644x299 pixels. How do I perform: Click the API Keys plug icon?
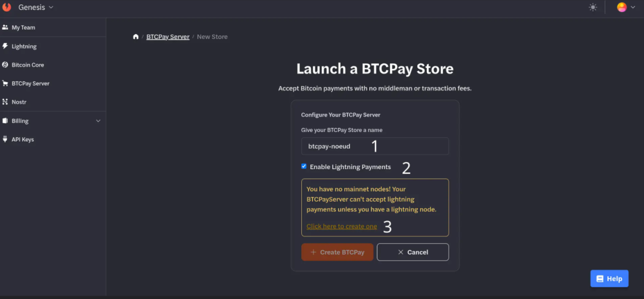(x=5, y=139)
